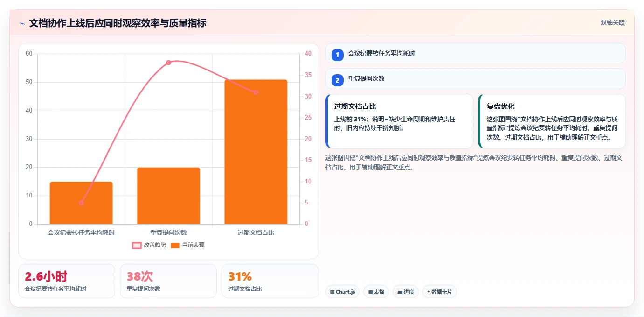
Task: Click the right axis value 40
Action: point(307,54)
